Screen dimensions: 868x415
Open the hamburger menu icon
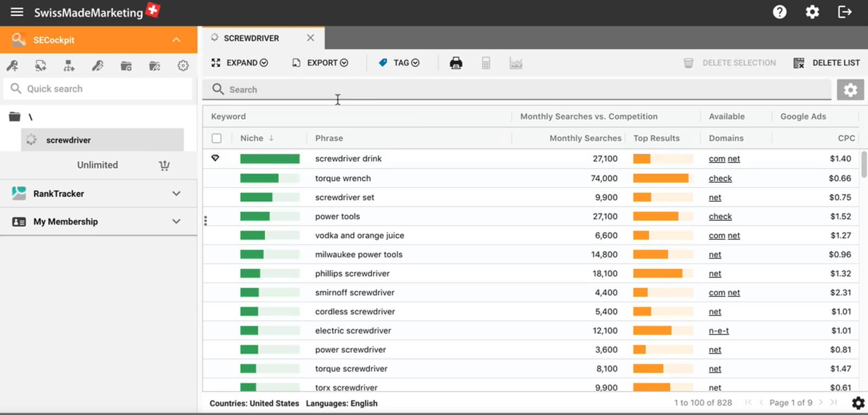[x=17, y=12]
